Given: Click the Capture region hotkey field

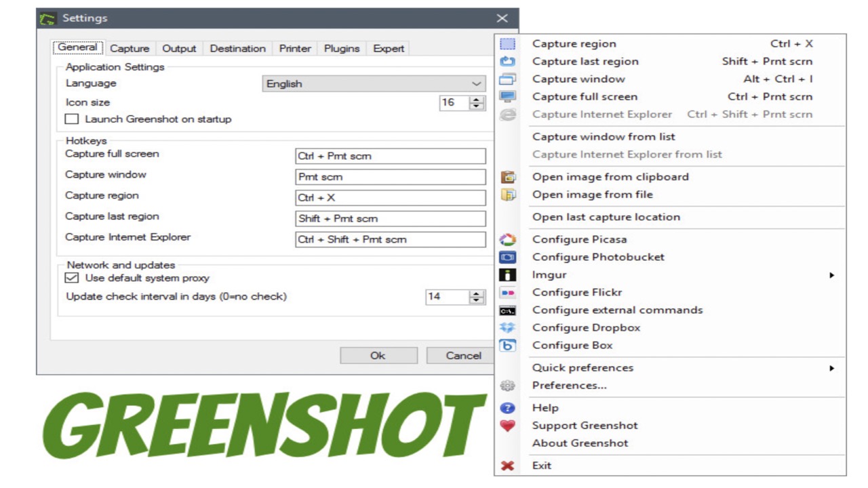Looking at the screenshot, I should pos(391,198).
